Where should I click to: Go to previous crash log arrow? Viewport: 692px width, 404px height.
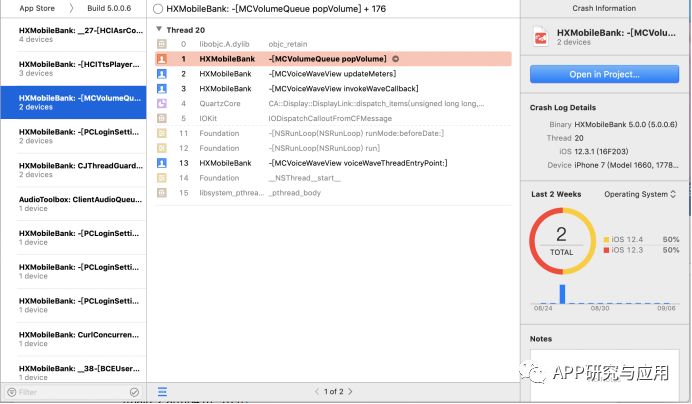pyautogui.click(x=316, y=392)
